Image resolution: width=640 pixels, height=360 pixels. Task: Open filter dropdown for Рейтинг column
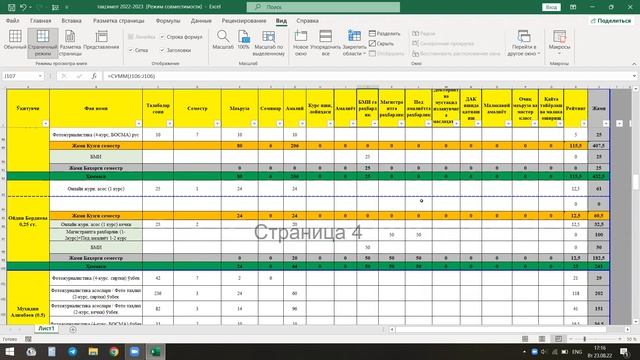coord(584,124)
